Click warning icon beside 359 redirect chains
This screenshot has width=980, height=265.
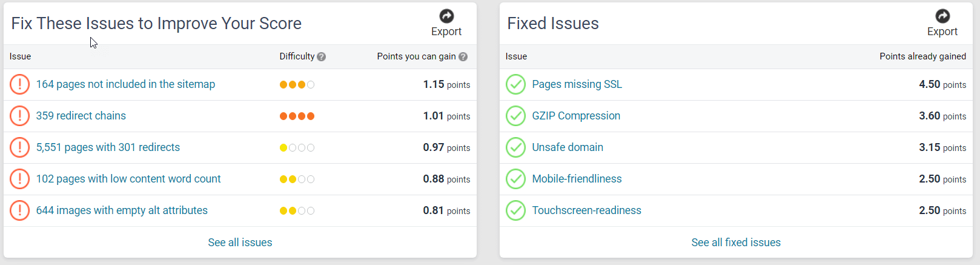(x=19, y=116)
